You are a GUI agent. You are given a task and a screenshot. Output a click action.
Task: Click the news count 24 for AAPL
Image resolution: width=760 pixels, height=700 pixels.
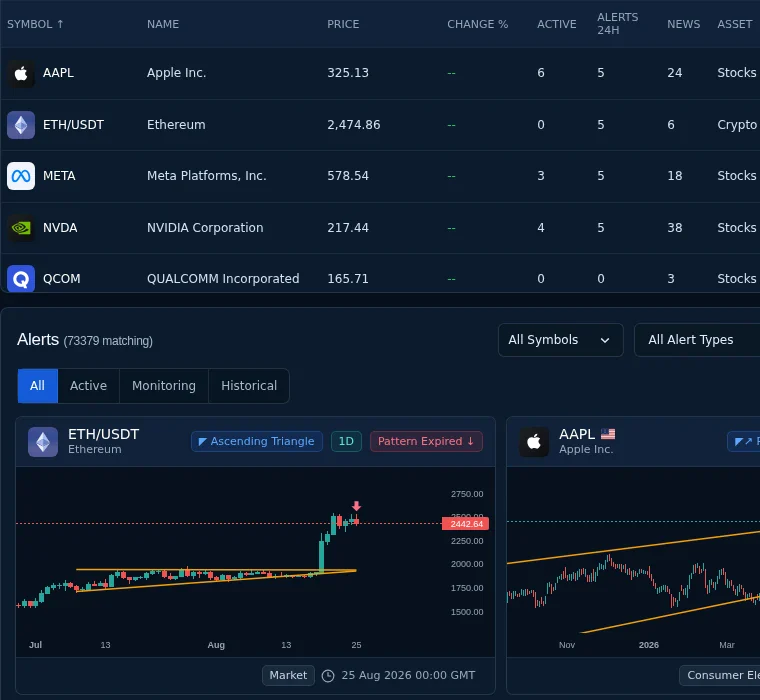[674, 73]
